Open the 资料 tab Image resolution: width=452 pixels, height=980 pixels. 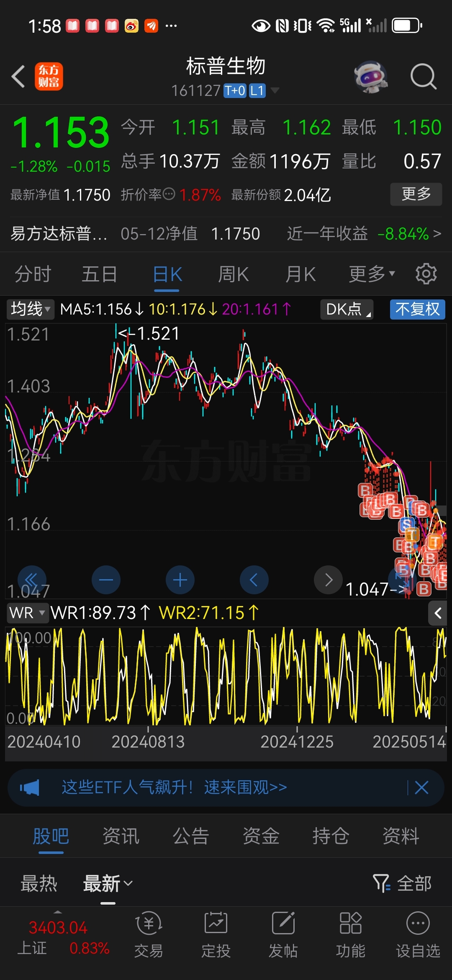click(401, 836)
